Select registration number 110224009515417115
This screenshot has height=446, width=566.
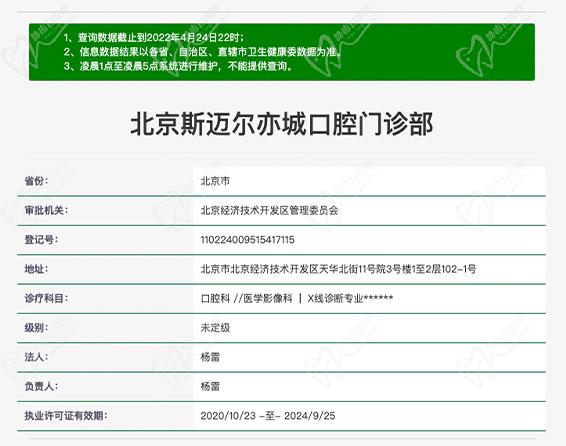point(247,240)
